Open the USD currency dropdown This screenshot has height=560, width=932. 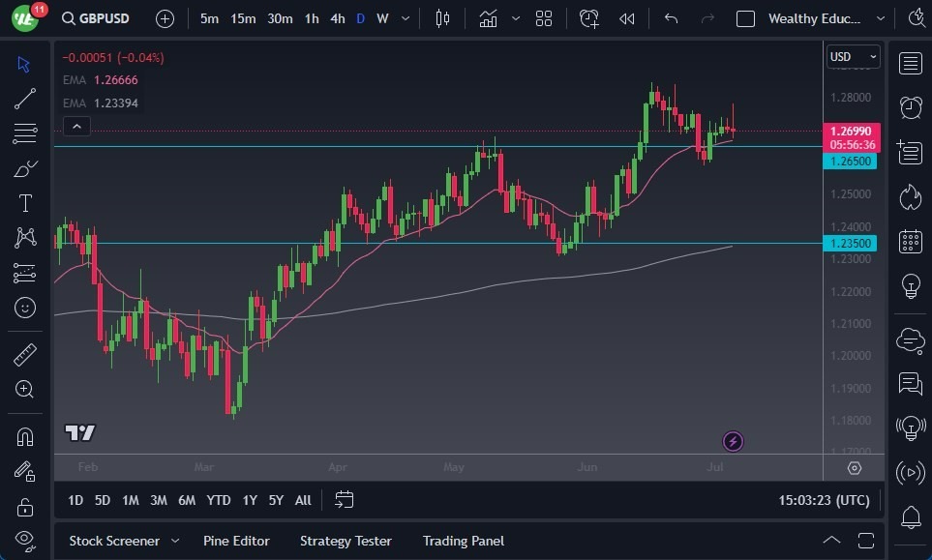pos(853,56)
